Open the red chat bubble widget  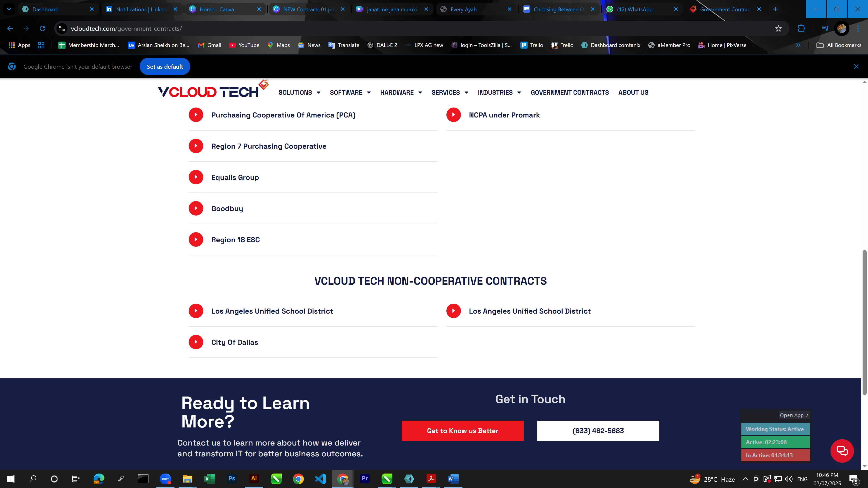842,451
